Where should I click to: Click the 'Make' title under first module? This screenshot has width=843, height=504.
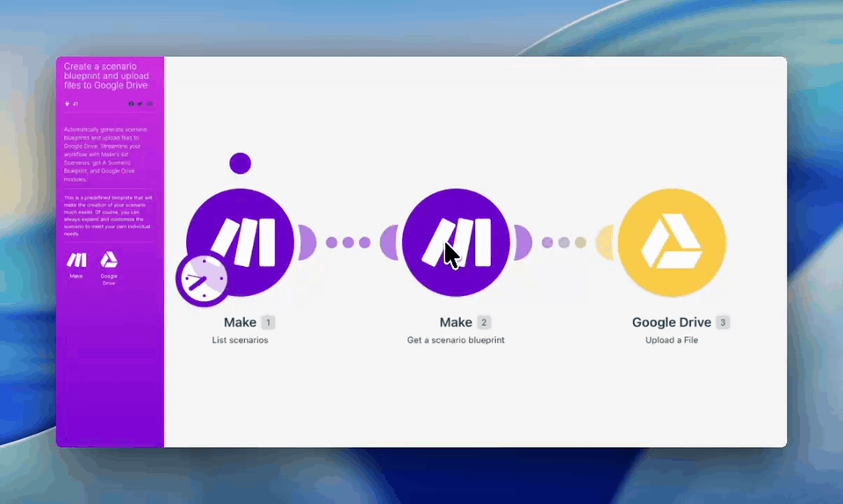(x=240, y=322)
